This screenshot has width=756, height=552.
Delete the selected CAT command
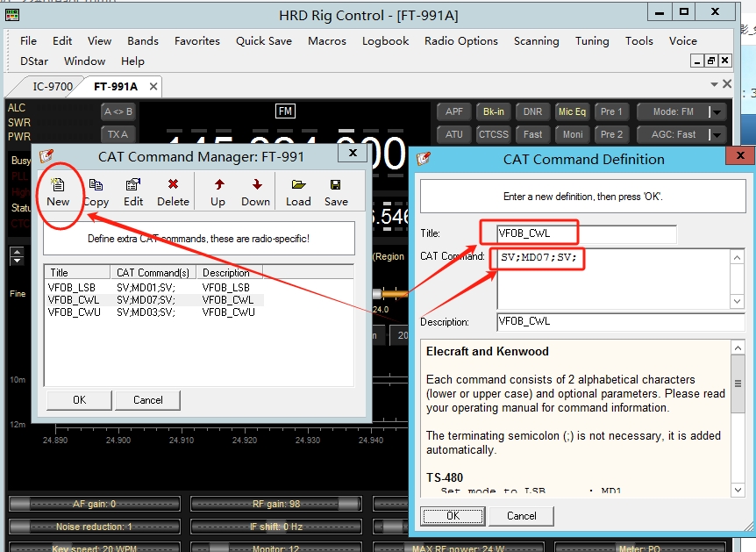173,192
